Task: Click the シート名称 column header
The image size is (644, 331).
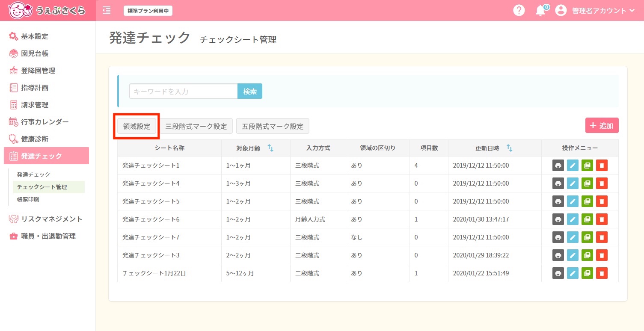Action: pyautogui.click(x=169, y=148)
